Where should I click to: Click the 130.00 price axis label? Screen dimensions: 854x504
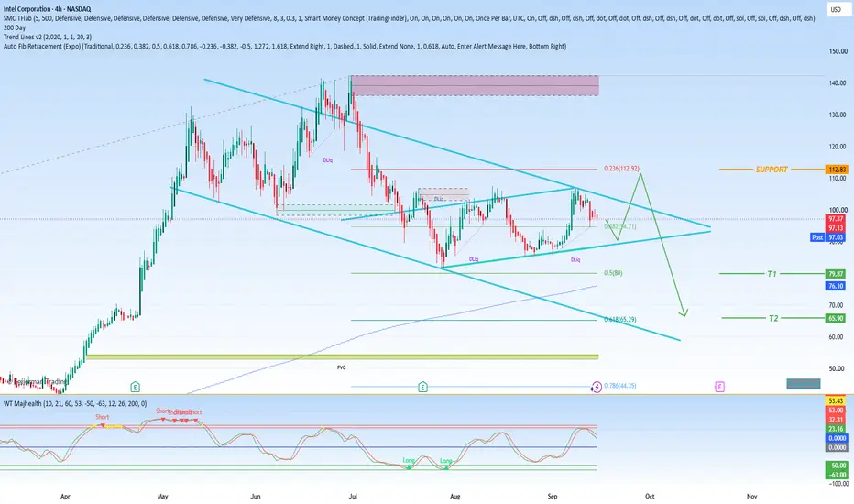click(x=838, y=115)
